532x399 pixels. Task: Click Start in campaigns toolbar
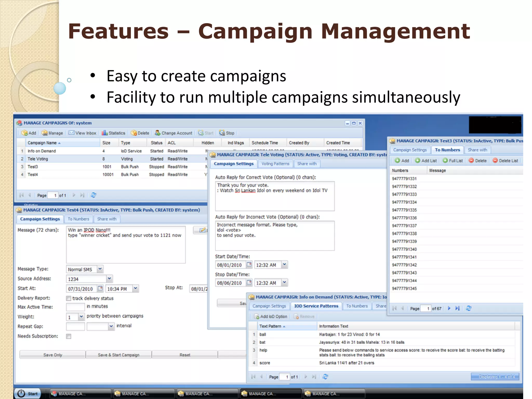coord(206,133)
